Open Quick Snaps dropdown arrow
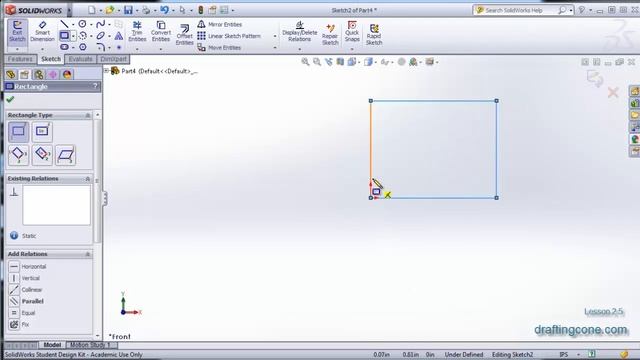The height and width of the screenshot is (360, 640). click(x=352, y=49)
